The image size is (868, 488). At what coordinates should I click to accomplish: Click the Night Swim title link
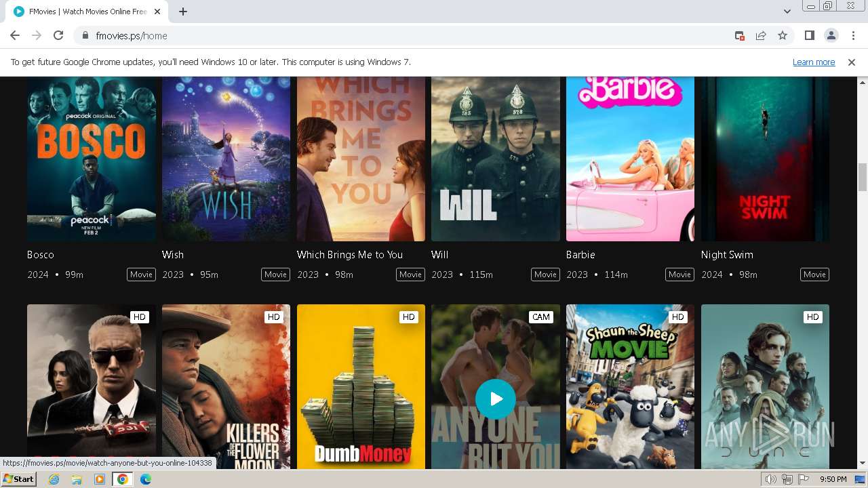click(727, 255)
